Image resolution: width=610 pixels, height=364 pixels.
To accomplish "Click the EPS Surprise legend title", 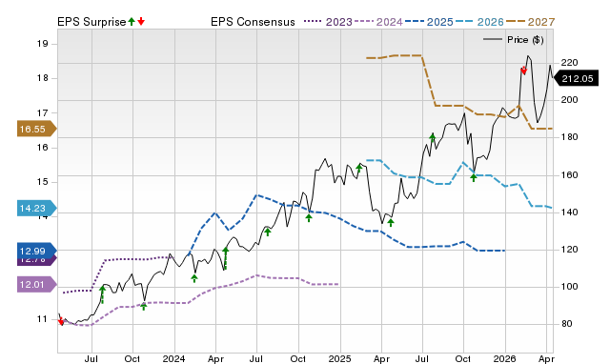I will click(x=91, y=22).
